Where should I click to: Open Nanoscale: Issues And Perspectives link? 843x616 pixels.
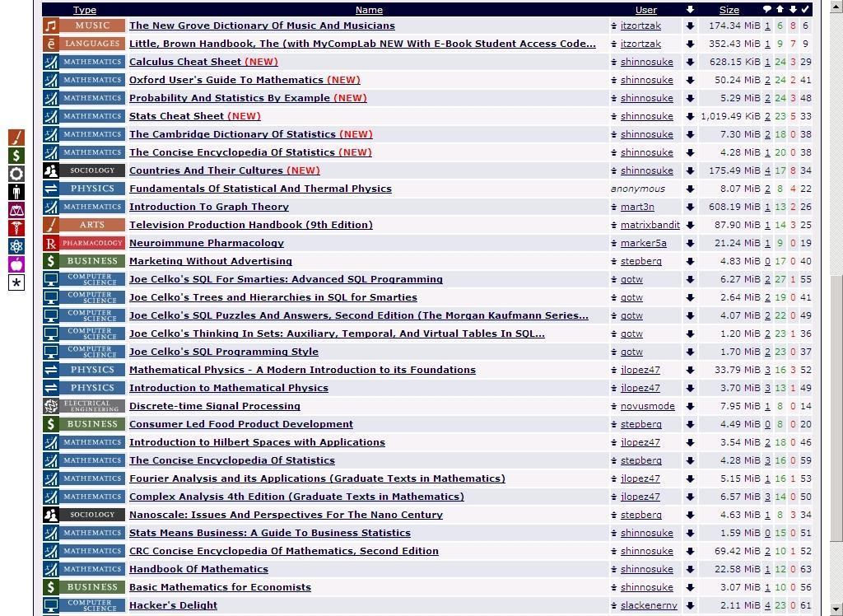coord(286,515)
